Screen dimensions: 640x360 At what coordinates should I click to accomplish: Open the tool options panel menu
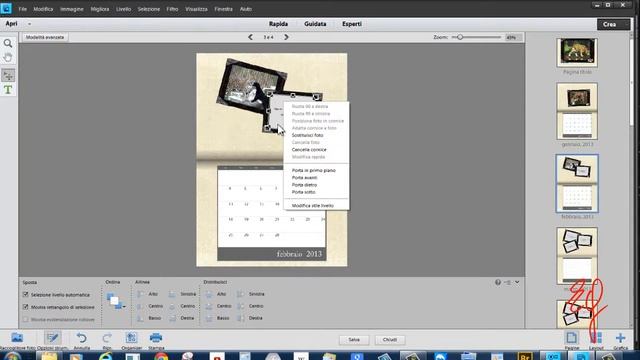click(508, 282)
